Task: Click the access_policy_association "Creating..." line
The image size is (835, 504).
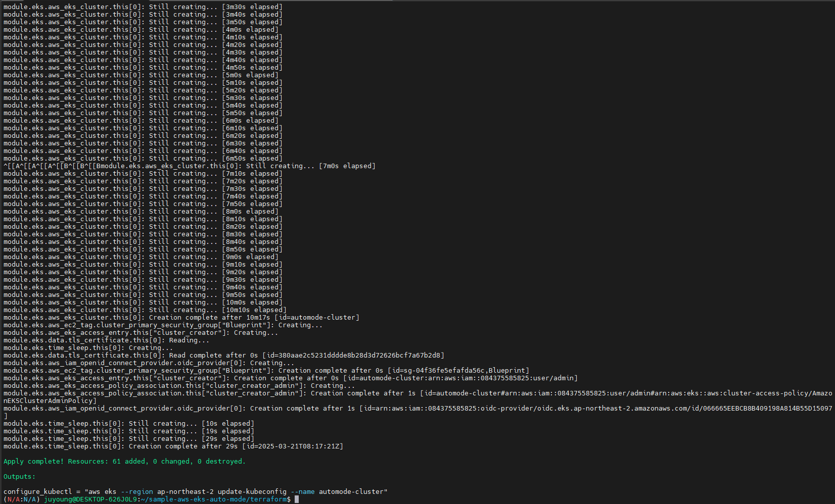Action: (179, 385)
